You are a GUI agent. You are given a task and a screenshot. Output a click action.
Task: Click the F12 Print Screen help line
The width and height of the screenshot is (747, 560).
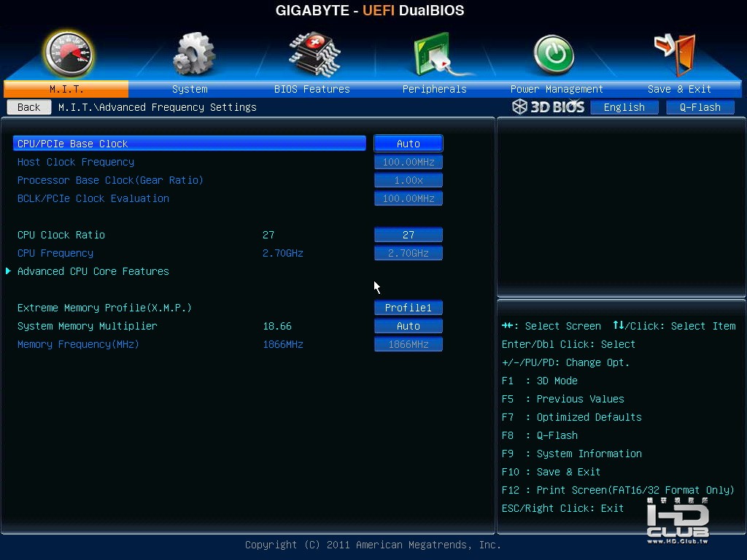618,490
